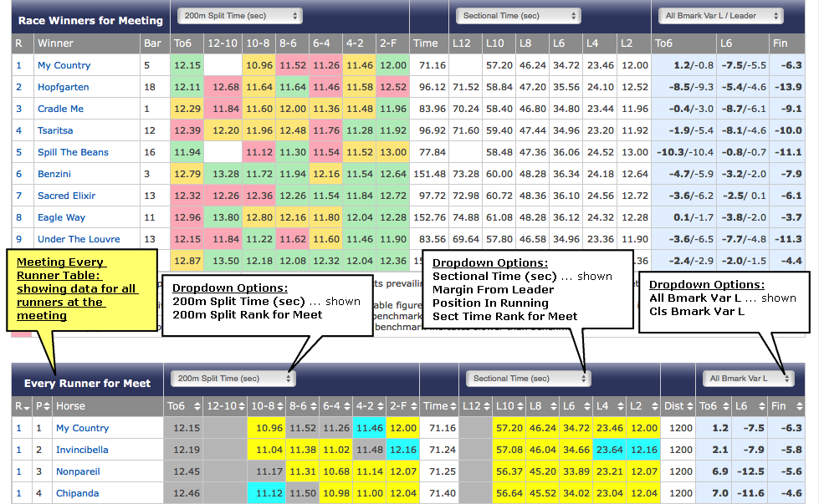Click race number 9 link for Under The Louvre

(x=18, y=239)
